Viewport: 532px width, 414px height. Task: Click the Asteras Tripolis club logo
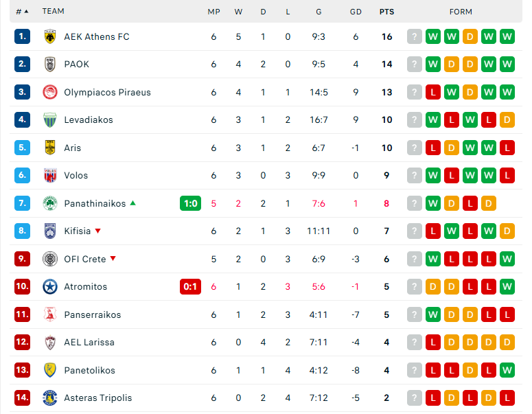point(49,398)
